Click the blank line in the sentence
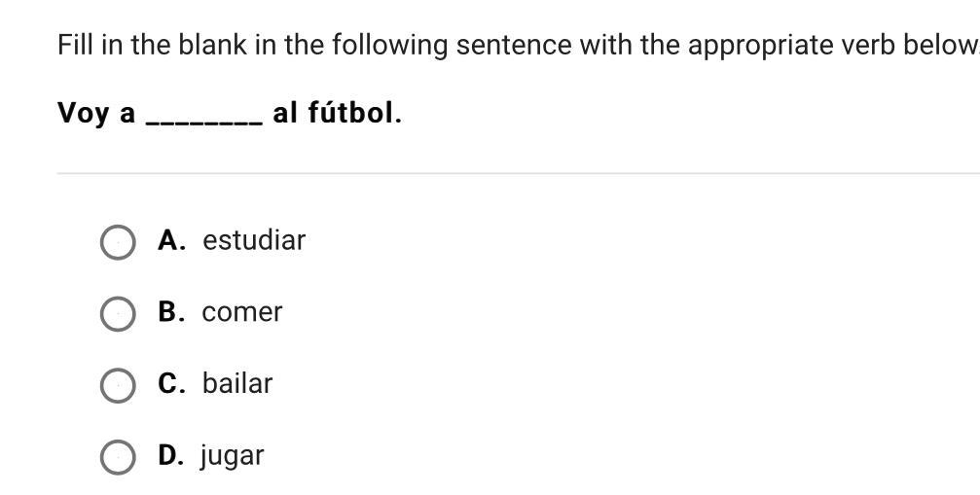The width and height of the screenshot is (980, 495). pos(203,119)
